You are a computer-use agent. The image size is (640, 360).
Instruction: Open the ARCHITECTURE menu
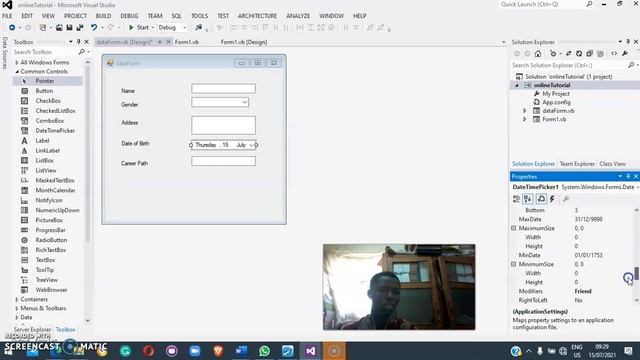(257, 16)
